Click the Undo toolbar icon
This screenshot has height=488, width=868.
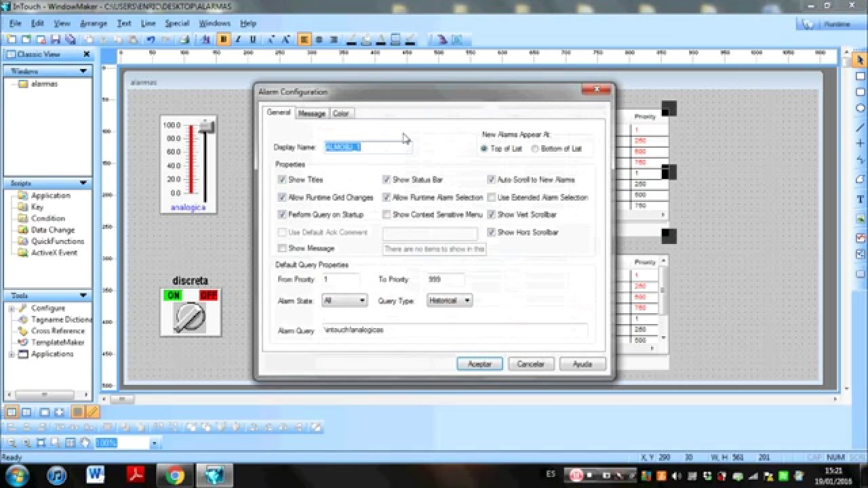click(151, 39)
